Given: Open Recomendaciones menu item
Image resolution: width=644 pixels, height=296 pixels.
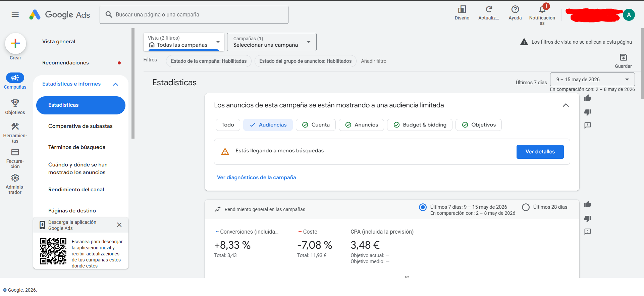Looking at the screenshot, I should click(65, 63).
